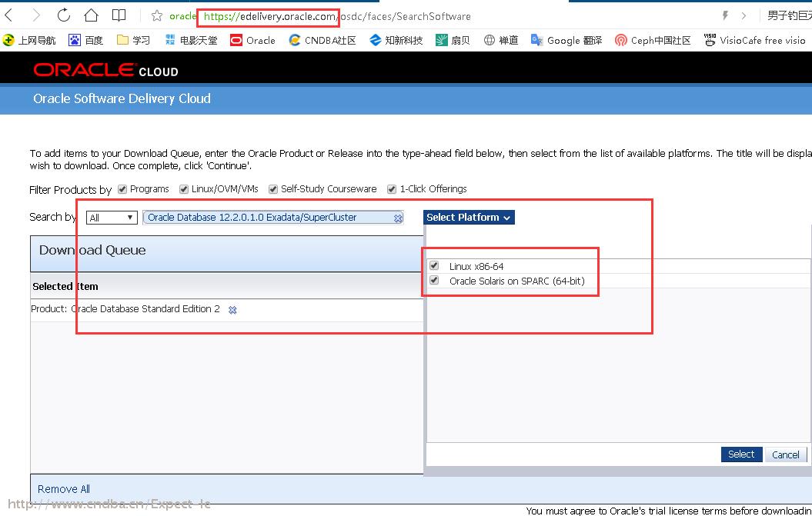
Task: Open the 知新科技 bookmark
Action: tap(396, 40)
